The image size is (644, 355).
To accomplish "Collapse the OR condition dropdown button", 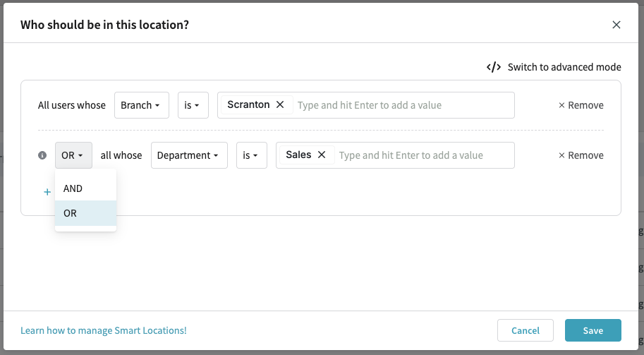I will click(x=73, y=155).
